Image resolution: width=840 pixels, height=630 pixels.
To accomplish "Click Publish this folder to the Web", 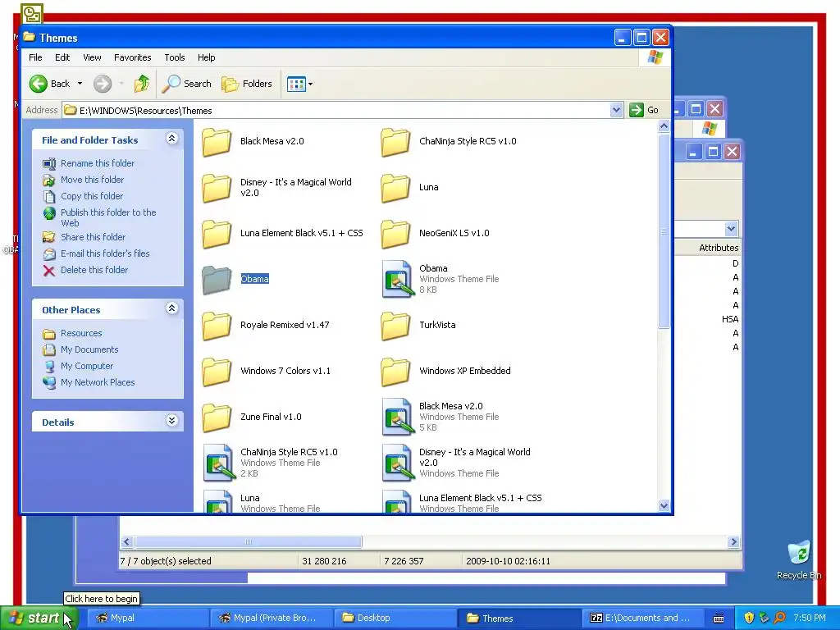I will (108, 217).
